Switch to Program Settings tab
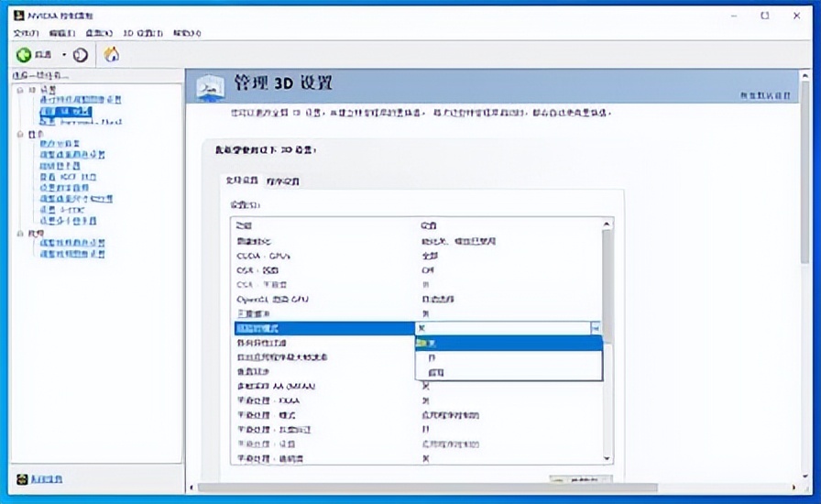Image resolution: width=821 pixels, height=504 pixels. coord(283,181)
